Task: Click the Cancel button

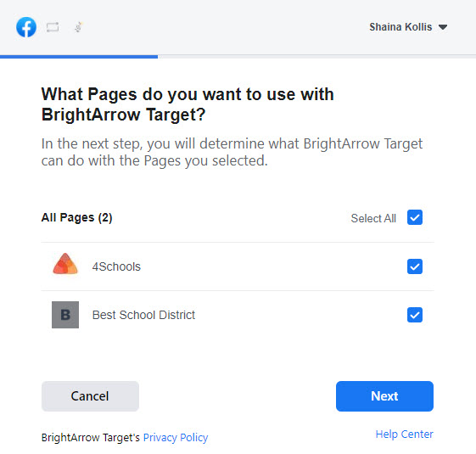Action: 90,396
